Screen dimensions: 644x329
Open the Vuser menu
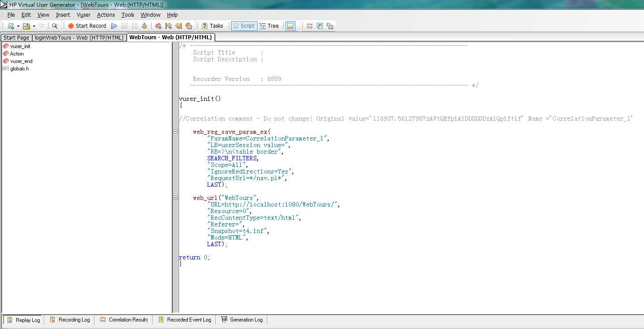point(83,15)
